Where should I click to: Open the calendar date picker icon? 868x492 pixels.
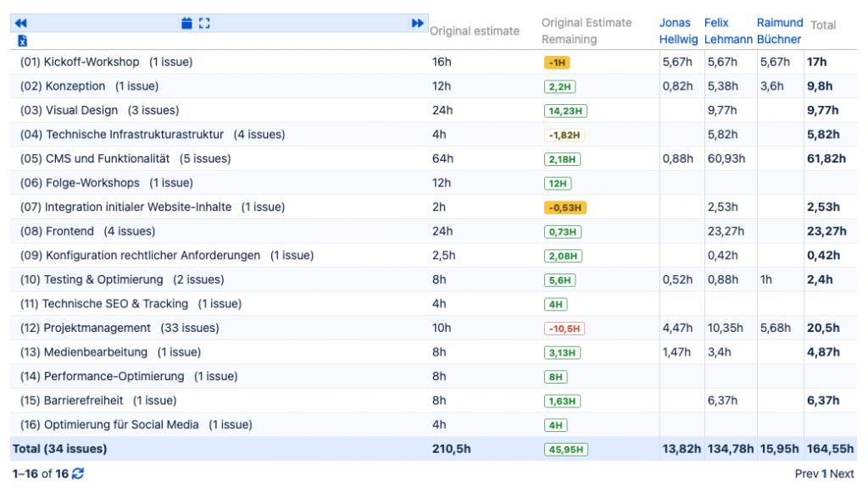tap(186, 24)
